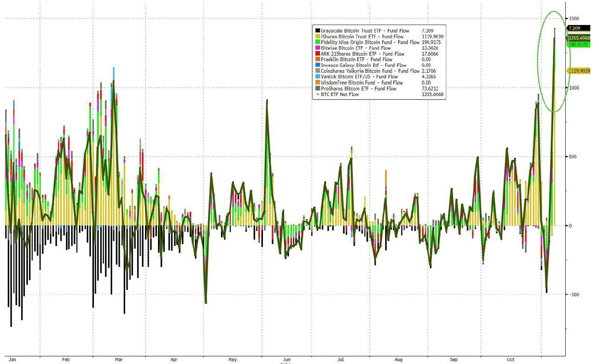This screenshot has width=599, height=364.
Task: Click the 73.6212 ProShares value
Action: (430, 88)
